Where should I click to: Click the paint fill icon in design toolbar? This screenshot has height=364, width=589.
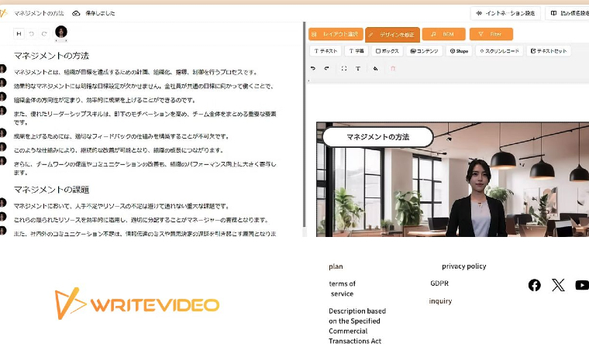(x=375, y=68)
